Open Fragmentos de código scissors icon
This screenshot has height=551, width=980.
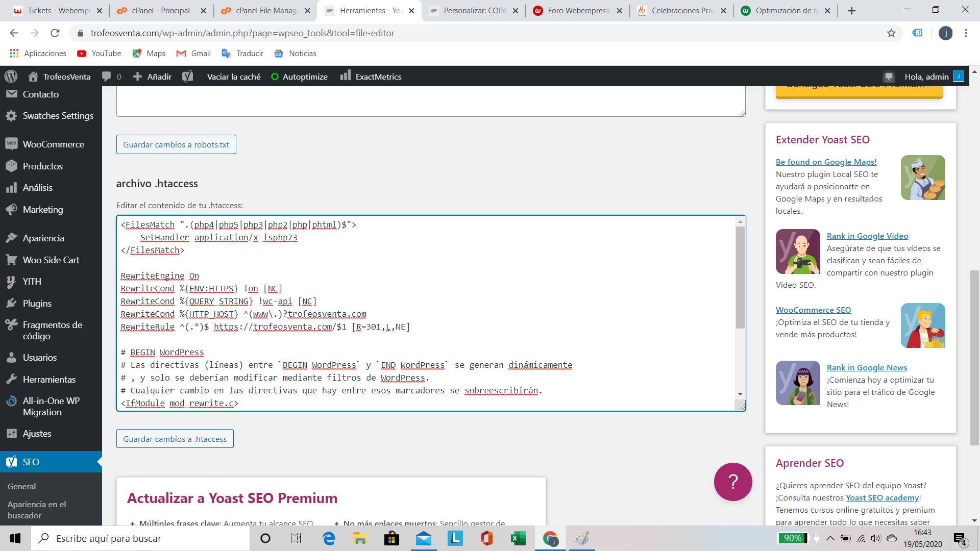tap(11, 324)
